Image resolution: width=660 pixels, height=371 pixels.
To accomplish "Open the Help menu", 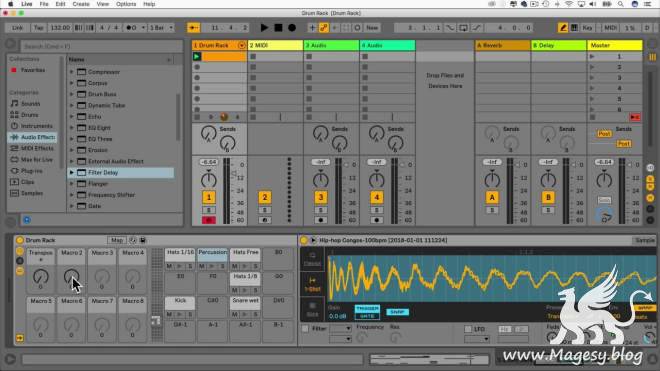I will click(x=149, y=4).
